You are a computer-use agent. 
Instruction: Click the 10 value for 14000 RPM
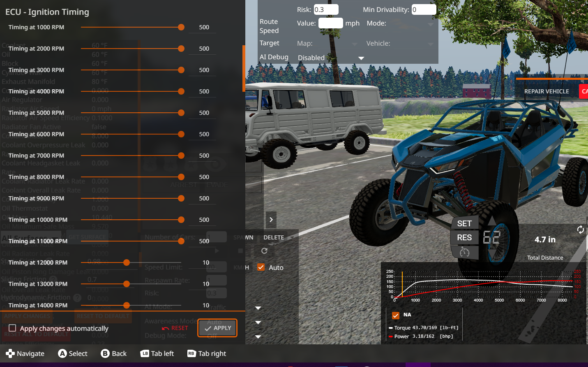[206, 305]
